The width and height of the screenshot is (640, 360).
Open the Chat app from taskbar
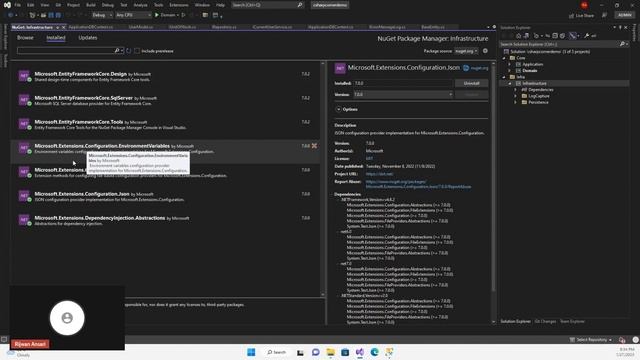[316, 352]
